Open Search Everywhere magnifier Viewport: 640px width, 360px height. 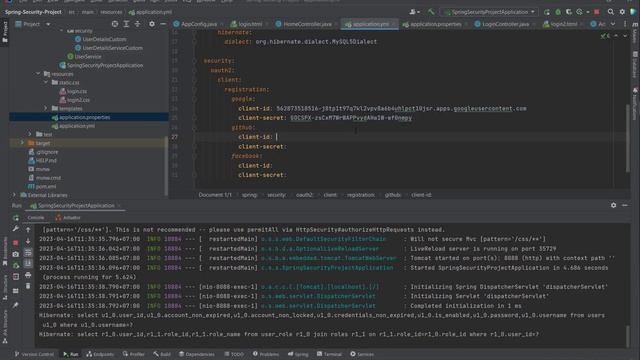[x=611, y=12]
